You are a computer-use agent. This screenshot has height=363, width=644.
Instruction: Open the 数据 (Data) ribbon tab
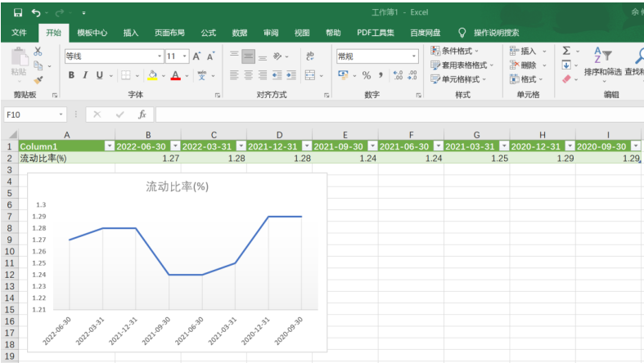[x=240, y=33]
